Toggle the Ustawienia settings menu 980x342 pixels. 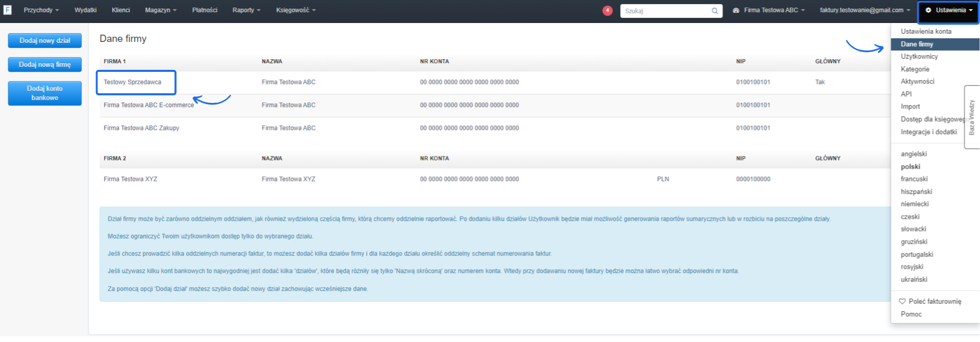[x=948, y=10]
